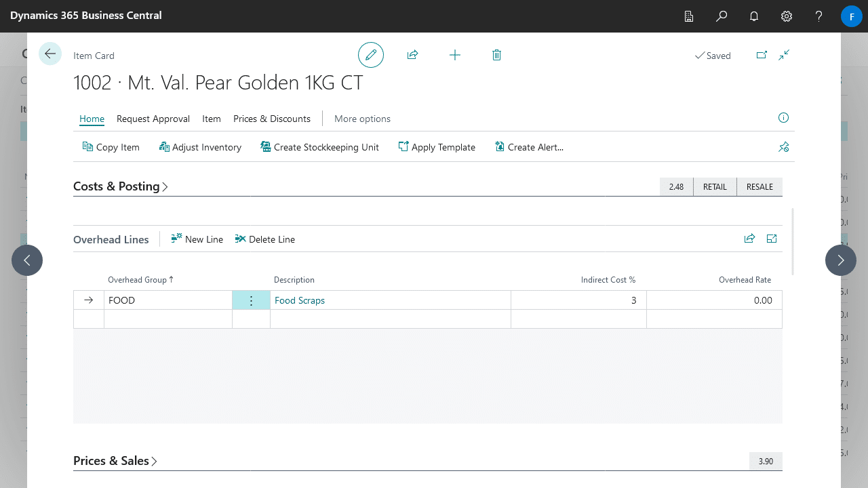Image resolution: width=868 pixels, height=488 pixels.
Task: Click the pencil edit icon
Action: point(371,55)
